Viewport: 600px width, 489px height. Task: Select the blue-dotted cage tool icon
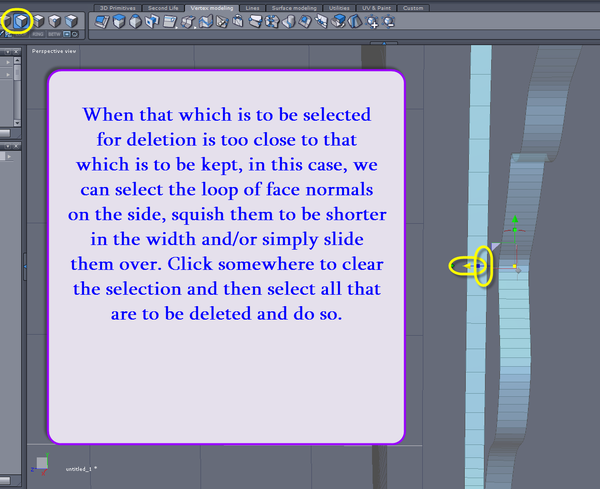(x=272, y=21)
